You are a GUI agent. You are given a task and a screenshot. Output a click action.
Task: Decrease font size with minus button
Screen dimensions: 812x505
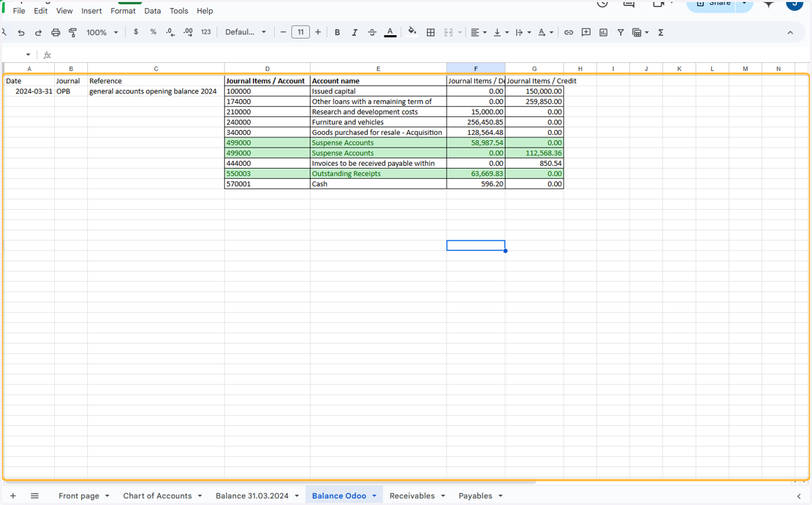pos(283,32)
